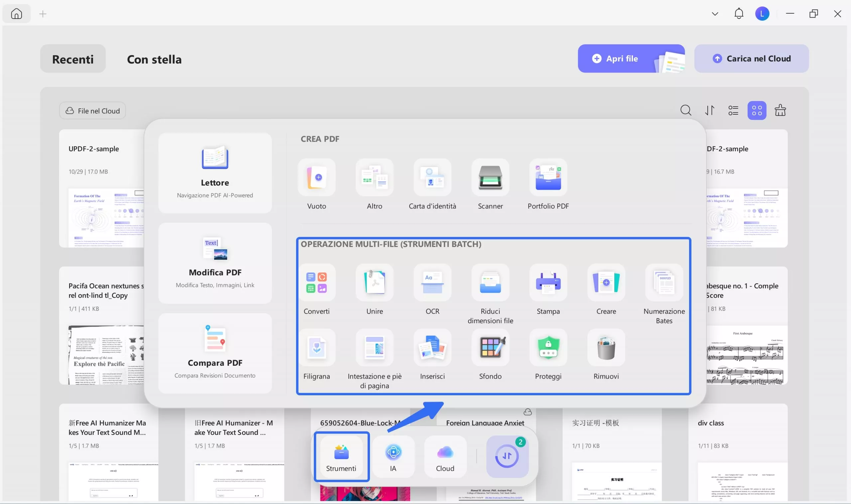Open the Filigrana watermark tool
This screenshot has width=851, height=504.
316,348
